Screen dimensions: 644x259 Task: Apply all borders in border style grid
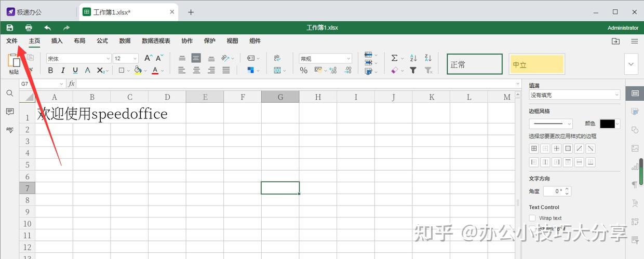pos(533,148)
